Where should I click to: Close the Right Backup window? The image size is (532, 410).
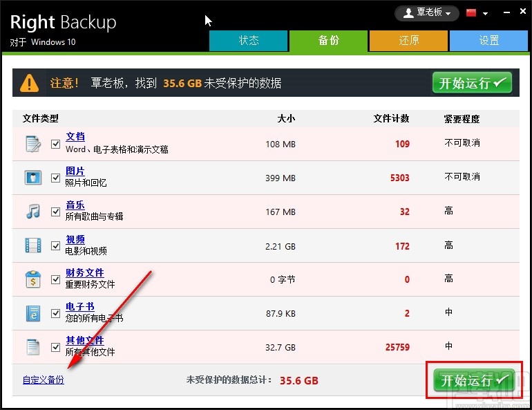tap(523, 12)
